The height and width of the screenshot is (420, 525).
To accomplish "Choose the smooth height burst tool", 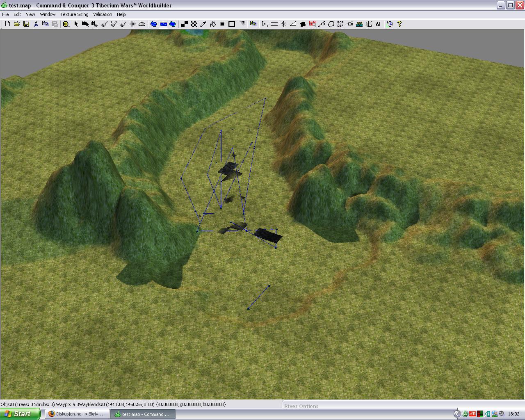I will point(132,24).
